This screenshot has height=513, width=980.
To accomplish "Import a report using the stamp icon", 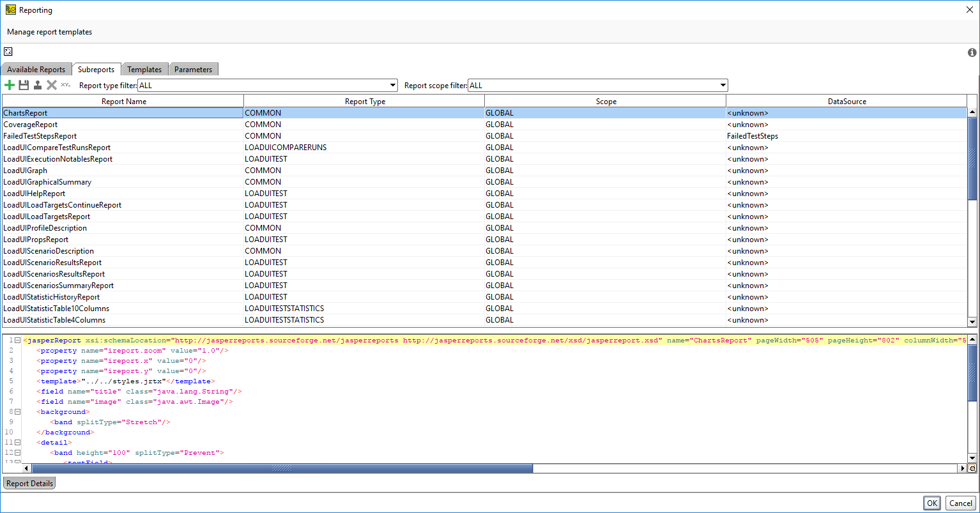I will tap(38, 84).
